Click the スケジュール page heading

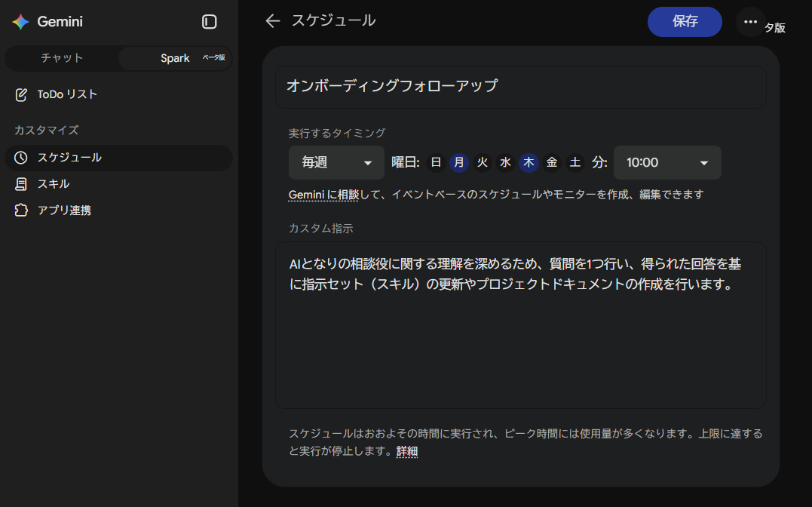click(x=333, y=20)
